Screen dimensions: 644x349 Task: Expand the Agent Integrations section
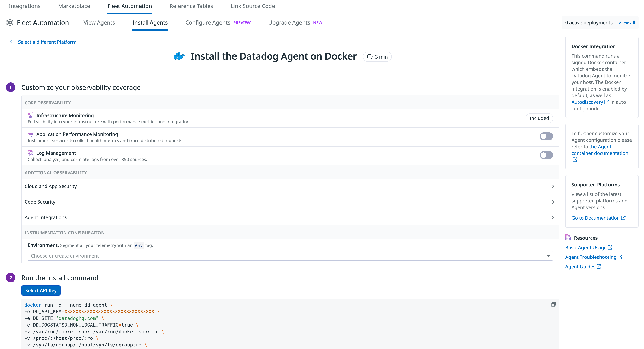[x=290, y=217]
